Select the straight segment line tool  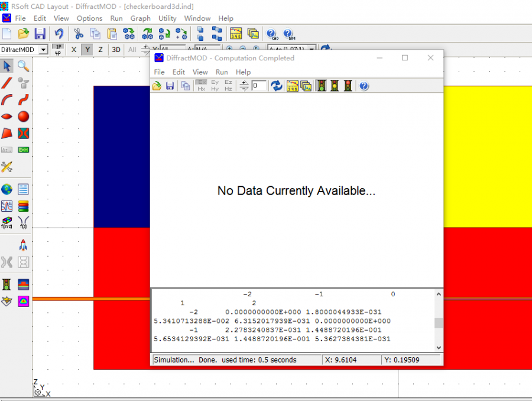click(7, 83)
